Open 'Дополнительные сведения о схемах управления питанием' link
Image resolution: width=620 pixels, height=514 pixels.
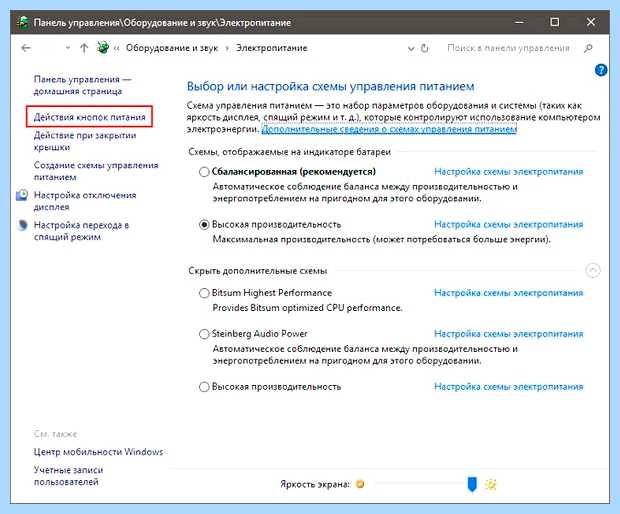click(x=389, y=129)
